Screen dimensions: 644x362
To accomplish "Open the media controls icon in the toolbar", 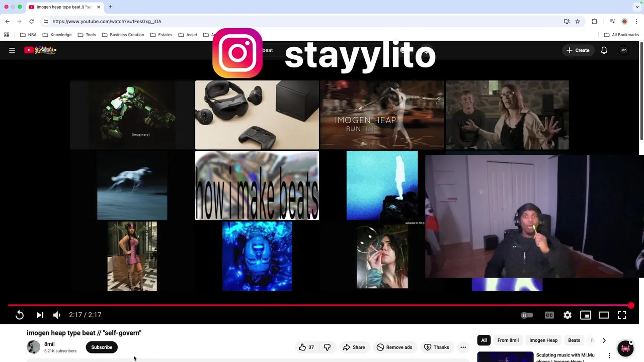I will coord(612,21).
